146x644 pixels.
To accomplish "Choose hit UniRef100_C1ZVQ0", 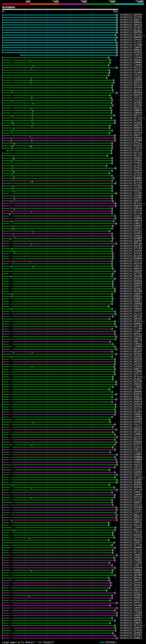I will point(131,193).
